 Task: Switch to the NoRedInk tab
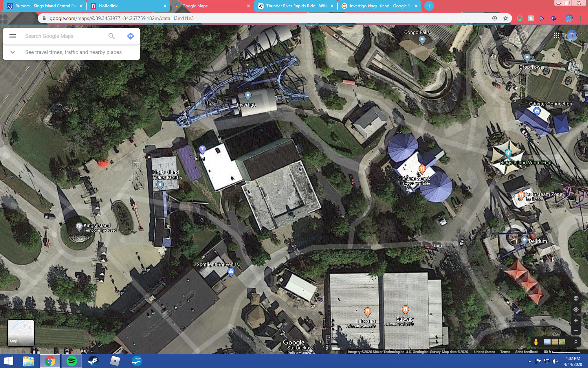(x=128, y=6)
